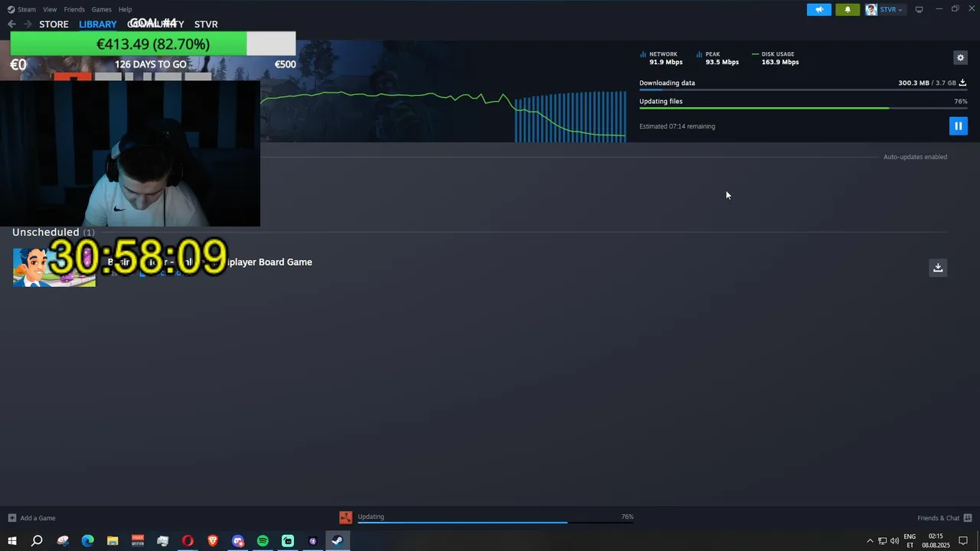Switch to Big Picture mode monitor icon
The width and height of the screenshot is (980, 551).
919,9
